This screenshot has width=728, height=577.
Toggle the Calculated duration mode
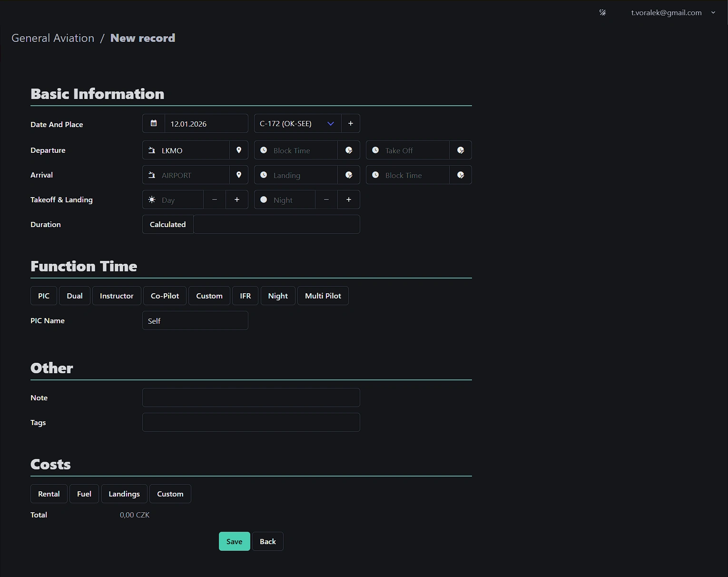pyautogui.click(x=167, y=224)
